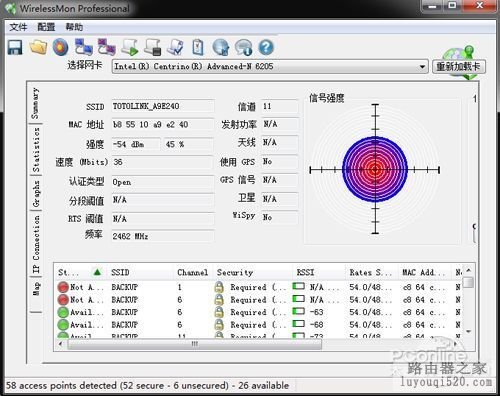Expand the network card selection dropdown

(422, 67)
